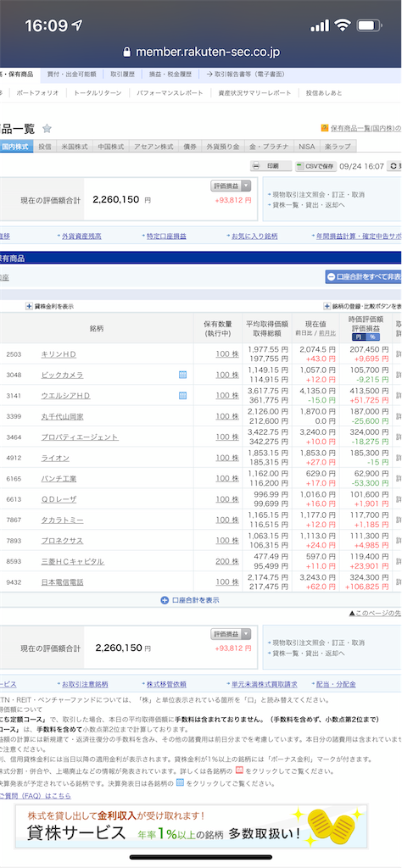Screen dimensions: 402x868
Task: Switch to the 楽ラップ tab
Action: (x=338, y=147)
